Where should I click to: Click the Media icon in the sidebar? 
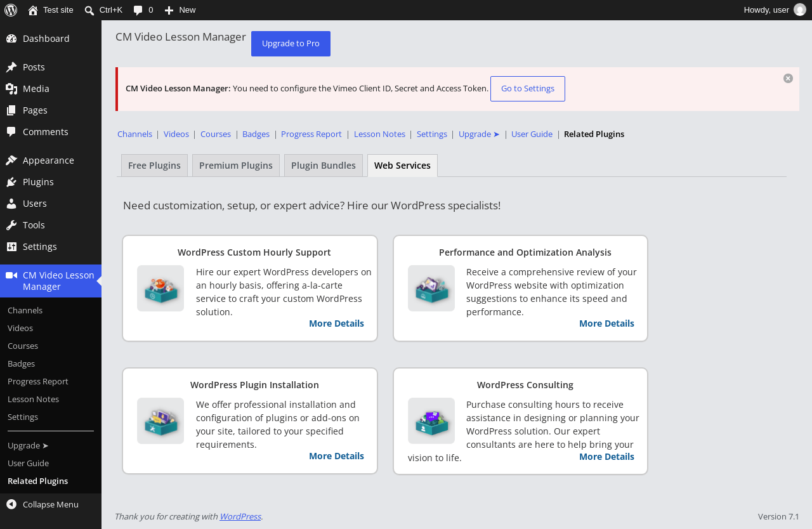point(11,89)
